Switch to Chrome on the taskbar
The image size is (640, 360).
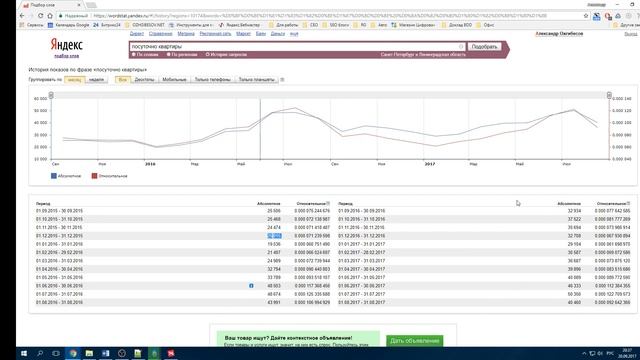pyautogui.click(x=73, y=353)
